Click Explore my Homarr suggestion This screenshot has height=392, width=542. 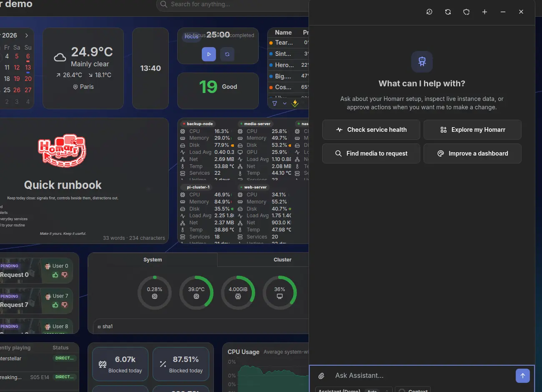point(472,130)
